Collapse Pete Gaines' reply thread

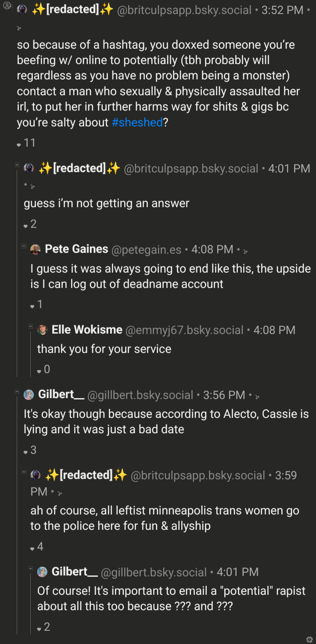click(24, 246)
